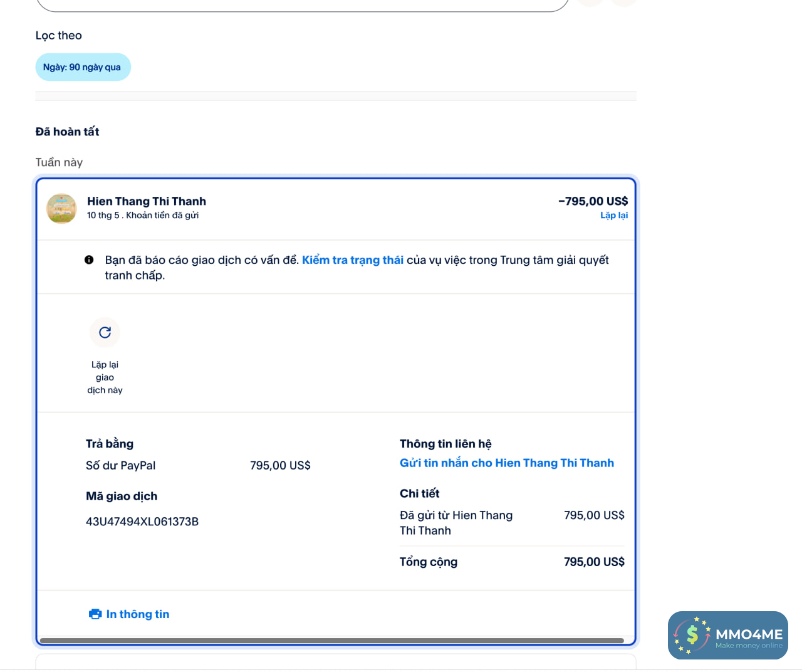Click the 'Lặp lại' link under amount
Screen dimensions: 802x672
614,215
